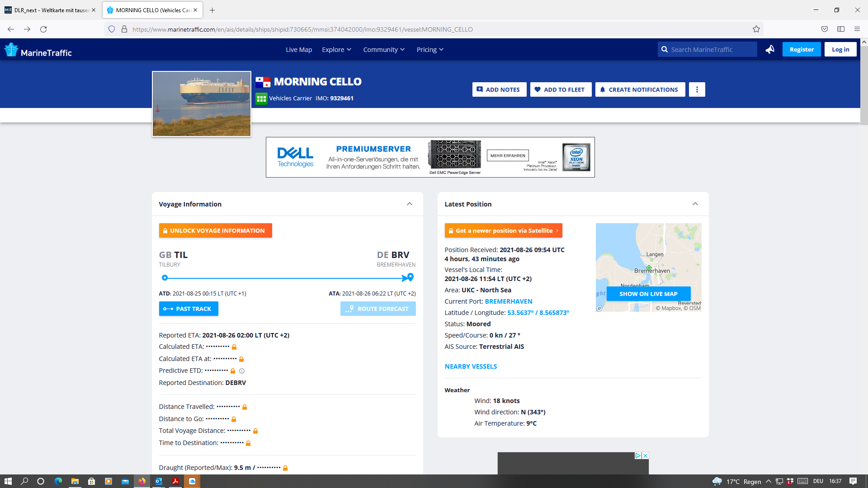This screenshot has width=868, height=488.
Task: Click ADD TO FLEET button
Action: (x=561, y=89)
